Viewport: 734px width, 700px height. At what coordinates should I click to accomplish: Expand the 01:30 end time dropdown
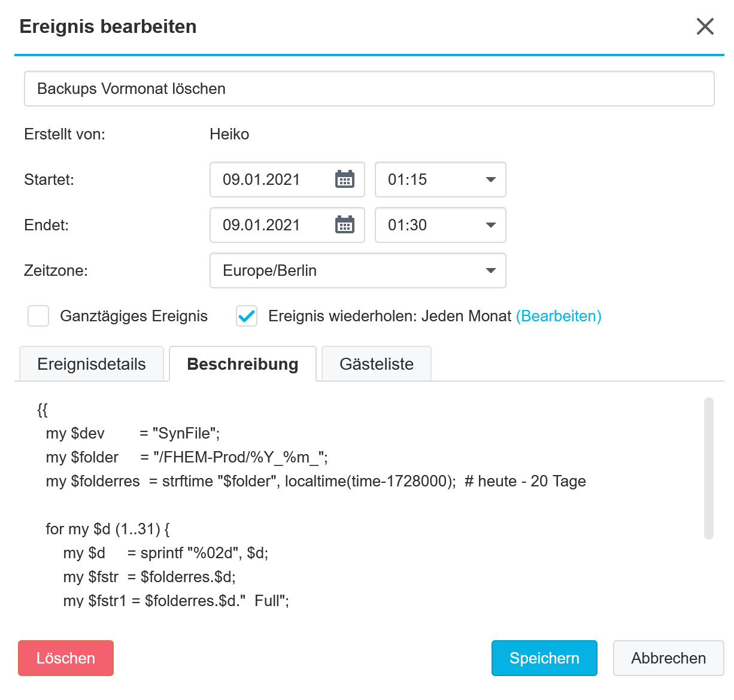[x=441, y=225]
